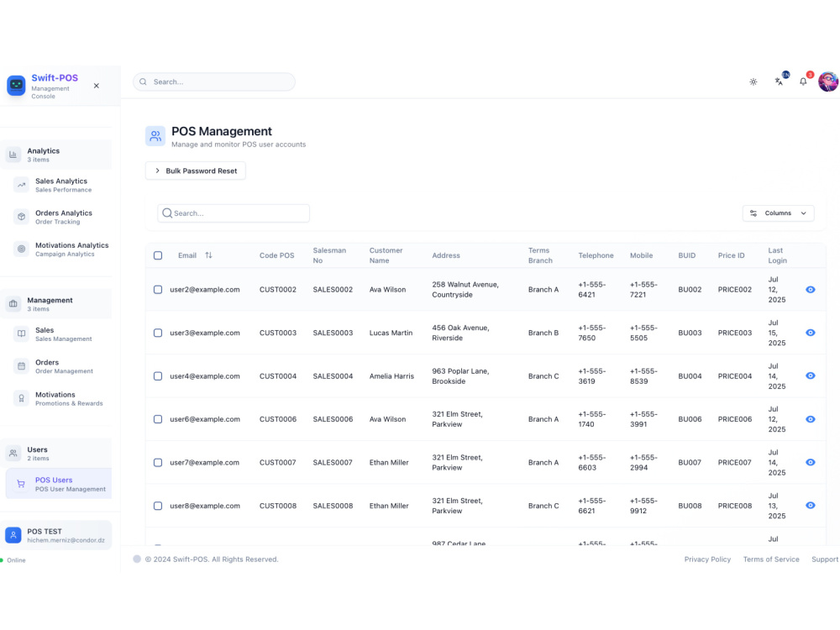Click the Order Management calendar icon
This screenshot has width=840, height=630.
(x=22, y=366)
